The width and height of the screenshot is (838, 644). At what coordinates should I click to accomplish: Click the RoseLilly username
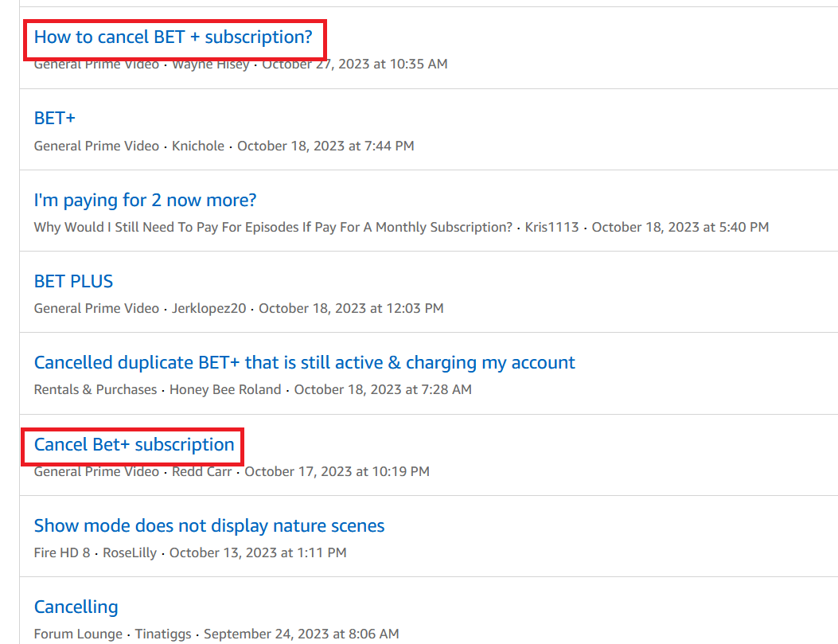pos(130,552)
